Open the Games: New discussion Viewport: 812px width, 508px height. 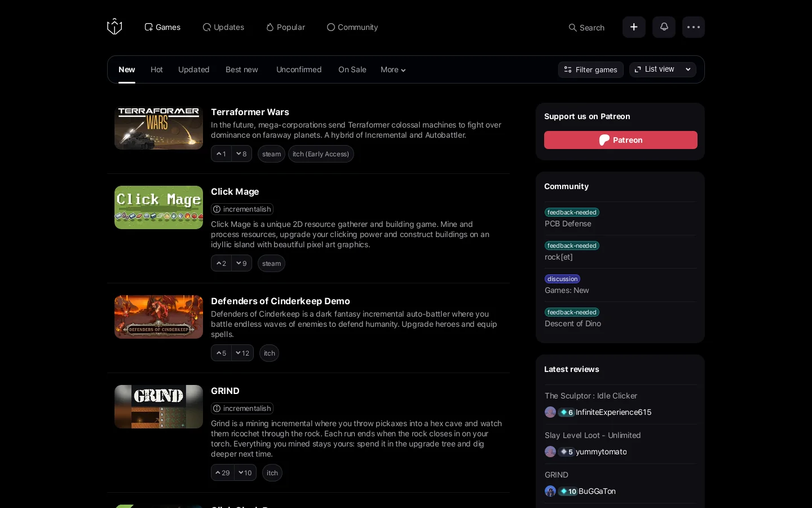coord(567,290)
